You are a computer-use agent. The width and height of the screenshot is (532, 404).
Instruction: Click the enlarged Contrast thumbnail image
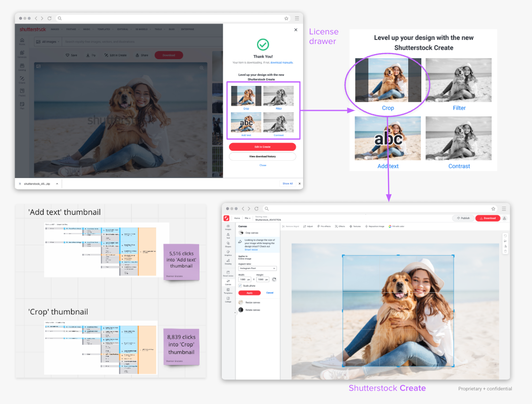tap(459, 138)
